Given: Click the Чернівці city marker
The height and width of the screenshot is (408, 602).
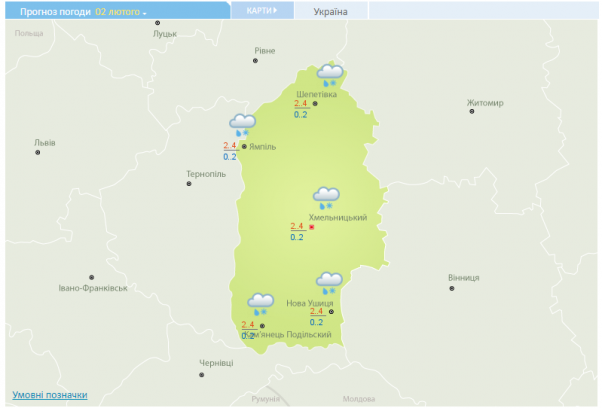Looking at the screenshot, I should pos(201,374).
